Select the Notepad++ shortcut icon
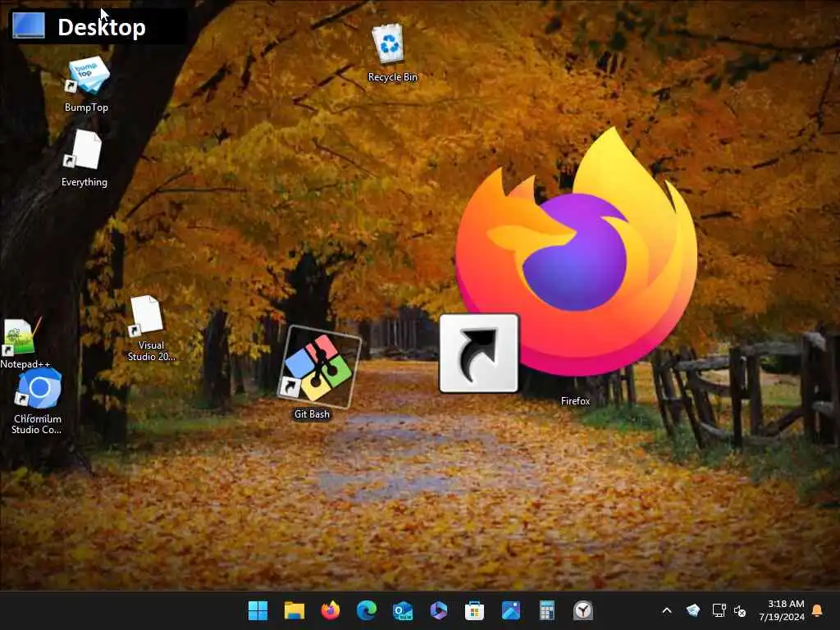 pos(20,337)
